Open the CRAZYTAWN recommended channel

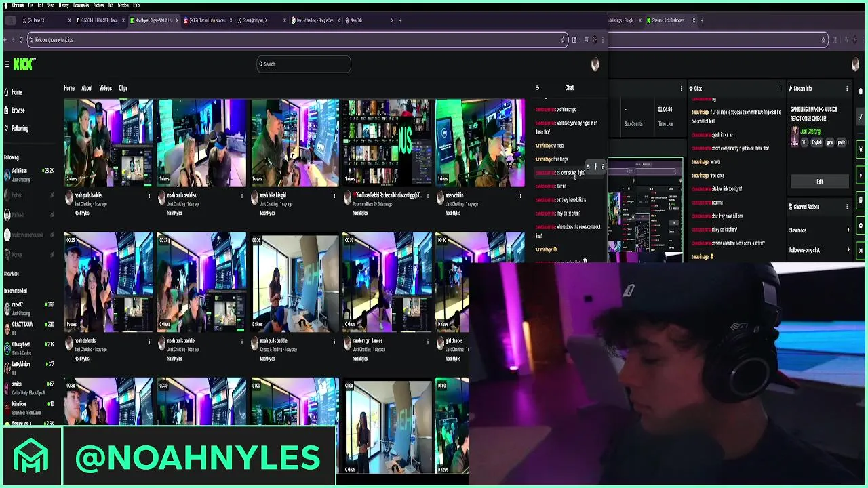(x=28, y=327)
